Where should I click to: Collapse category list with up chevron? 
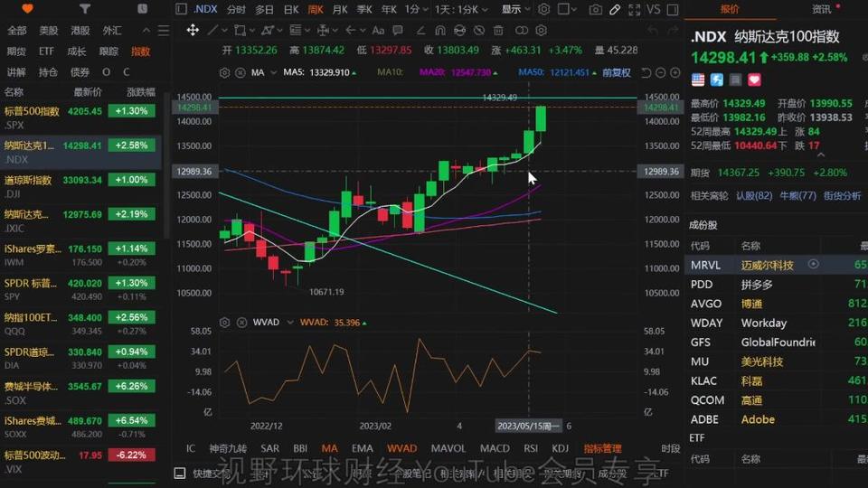(x=146, y=31)
